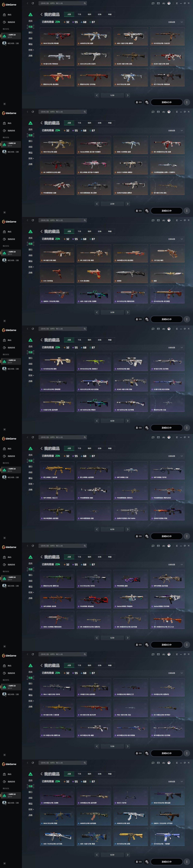The image size is (193, 868).
Task: Select the 典藏 tab in the page 6/20 window
Action: pyautogui.click(x=110, y=448)
